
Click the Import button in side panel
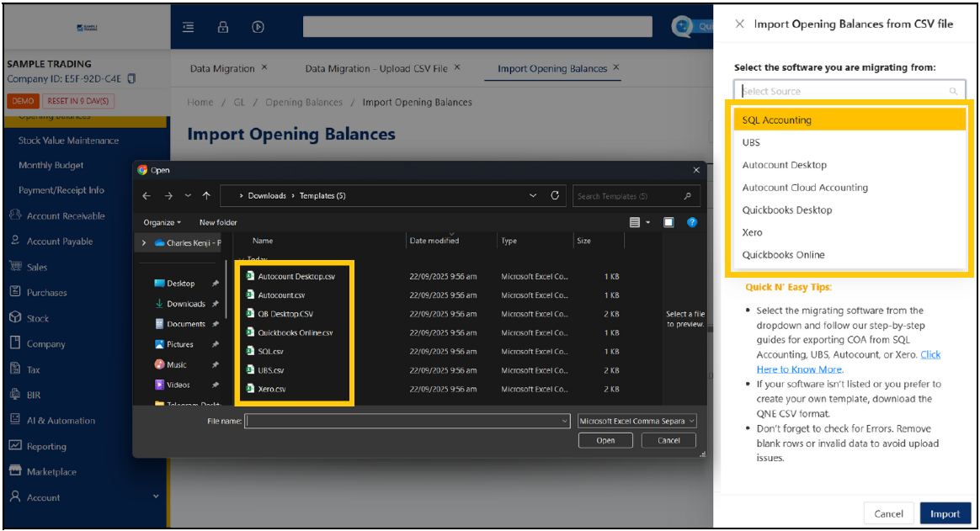click(x=945, y=513)
